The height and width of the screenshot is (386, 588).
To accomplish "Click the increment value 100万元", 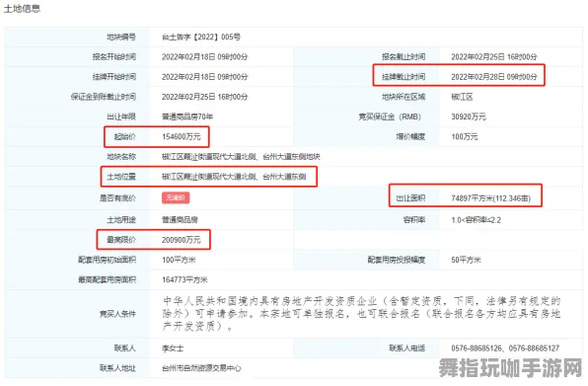I will pyautogui.click(x=465, y=136).
